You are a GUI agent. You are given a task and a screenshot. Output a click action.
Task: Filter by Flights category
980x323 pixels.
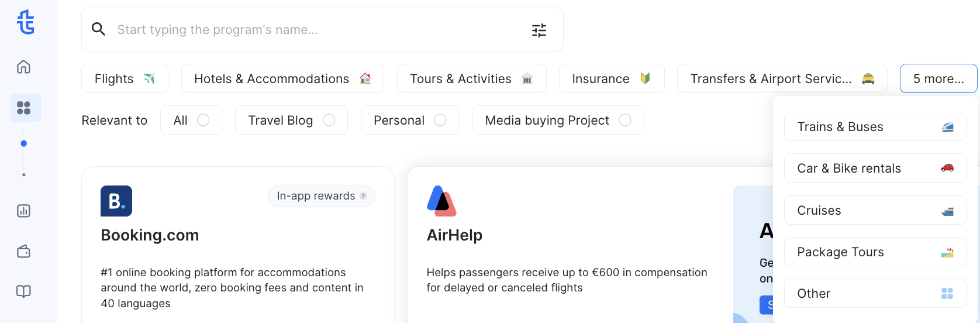coord(125,78)
